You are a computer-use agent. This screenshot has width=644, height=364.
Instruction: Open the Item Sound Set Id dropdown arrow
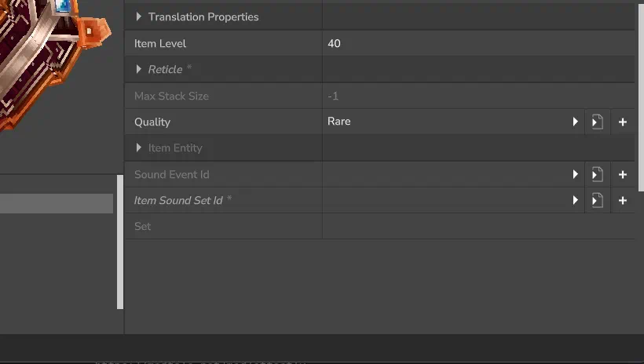[x=575, y=200]
